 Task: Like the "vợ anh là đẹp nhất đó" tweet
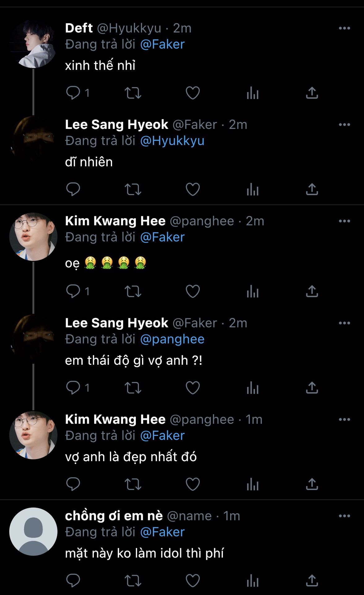point(193,484)
